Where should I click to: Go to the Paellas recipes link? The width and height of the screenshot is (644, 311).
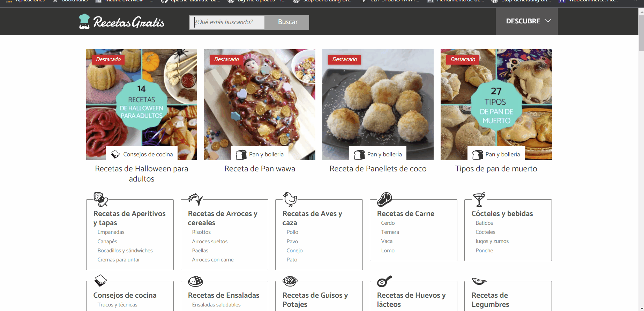[x=200, y=251]
